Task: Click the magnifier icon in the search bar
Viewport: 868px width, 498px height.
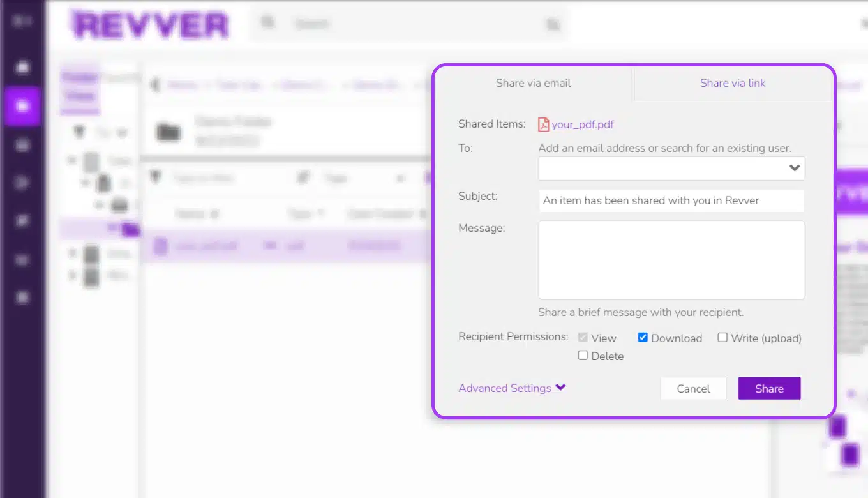Action: 268,23
